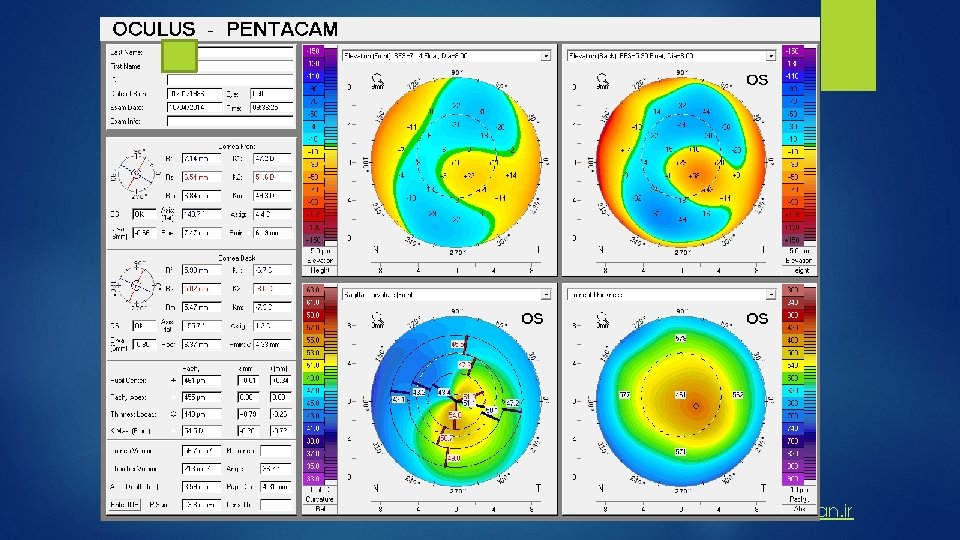Open the corneal thickness map type dropdown
Screen dimensions: 960x540
(x=672, y=294)
